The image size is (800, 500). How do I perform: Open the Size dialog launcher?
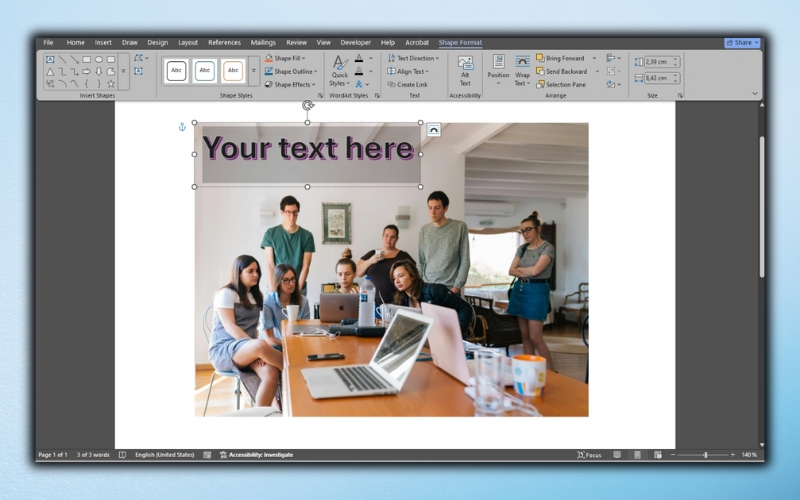[680, 95]
